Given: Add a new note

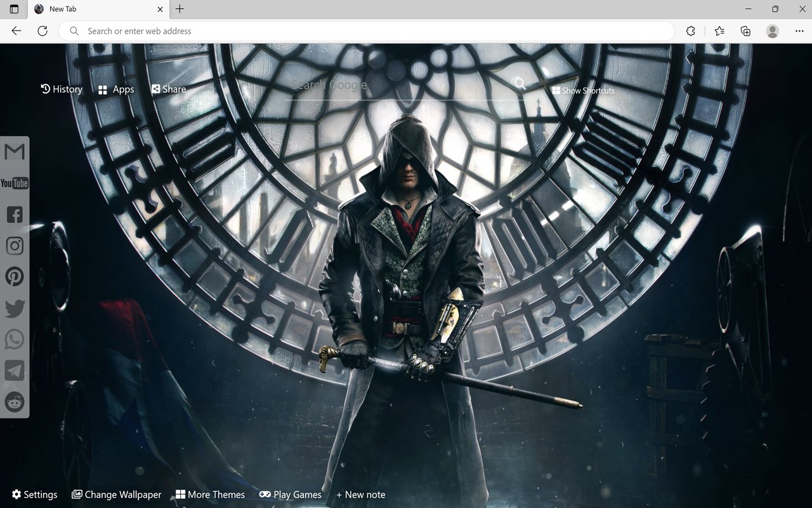Looking at the screenshot, I should point(361,495).
